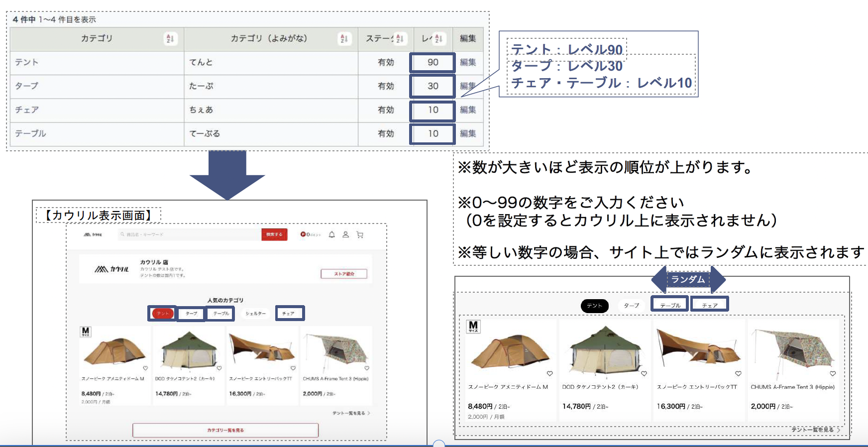The image size is (868, 447).
Task: Click 編集 link for テント row
Action: [468, 62]
